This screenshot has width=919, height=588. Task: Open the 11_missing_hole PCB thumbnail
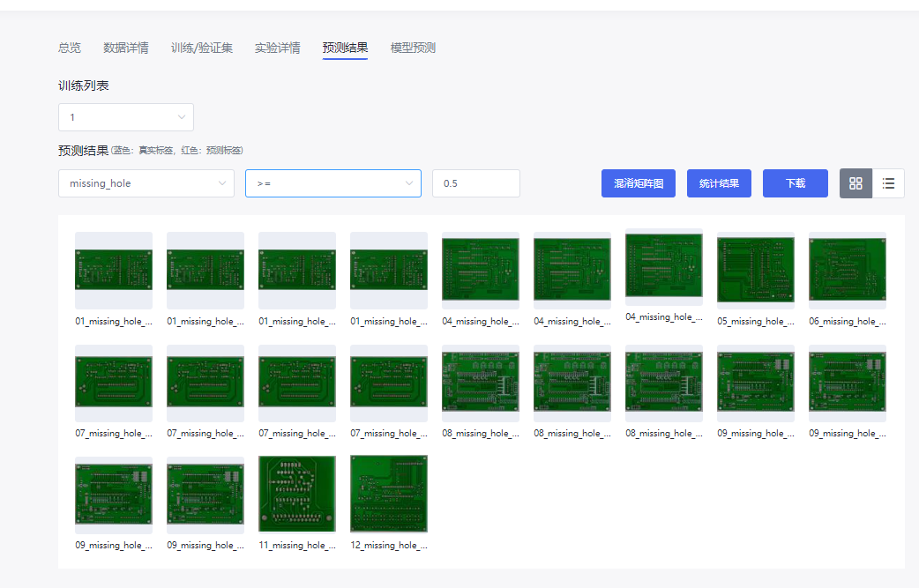[x=297, y=494]
